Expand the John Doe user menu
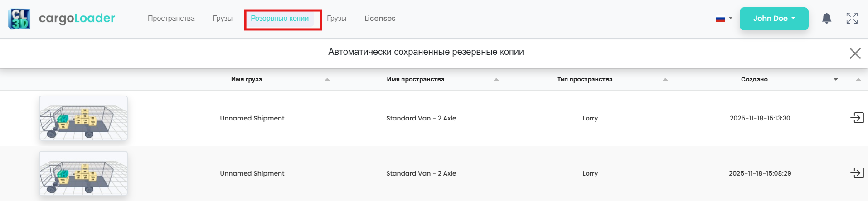Screen dimensions: 868x201 [x=774, y=19]
